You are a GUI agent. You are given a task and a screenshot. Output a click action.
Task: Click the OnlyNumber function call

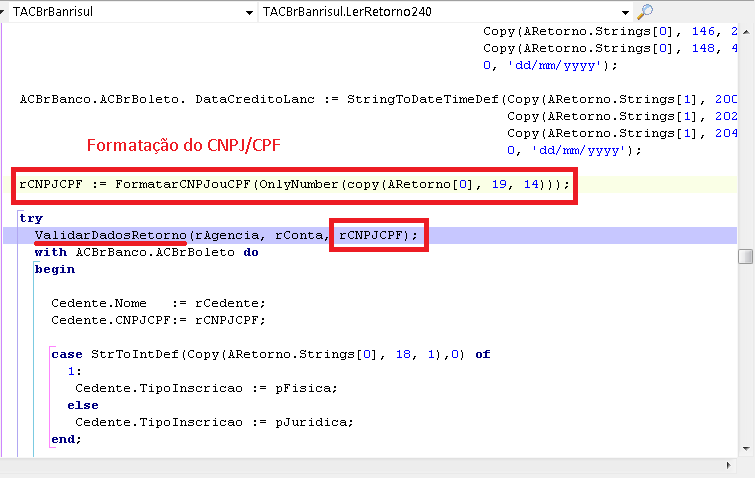299,184
